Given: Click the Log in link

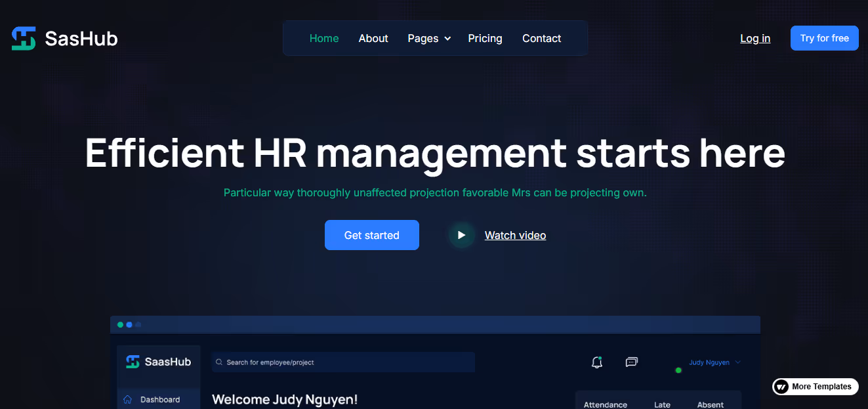Looking at the screenshot, I should coord(755,38).
